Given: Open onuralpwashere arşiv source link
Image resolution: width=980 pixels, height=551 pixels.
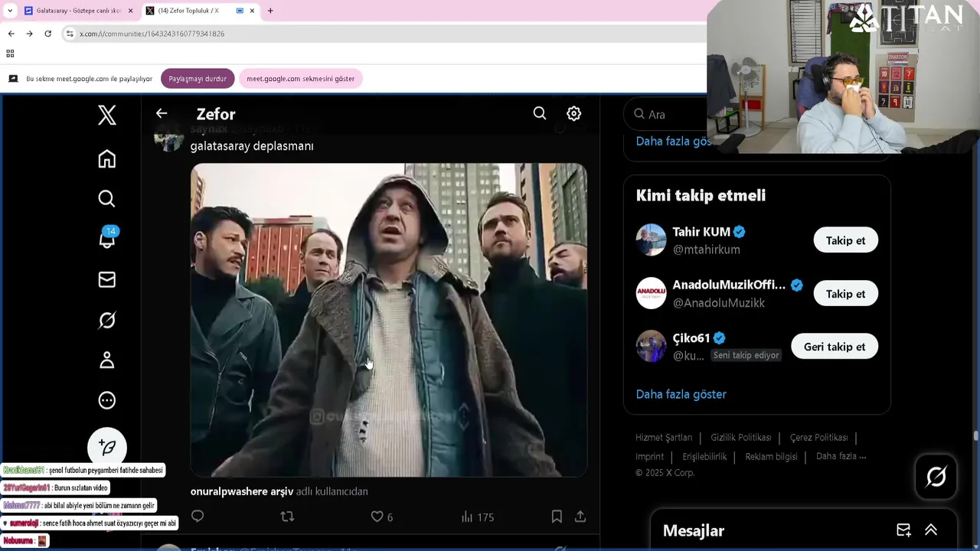Looking at the screenshot, I should pyautogui.click(x=242, y=491).
